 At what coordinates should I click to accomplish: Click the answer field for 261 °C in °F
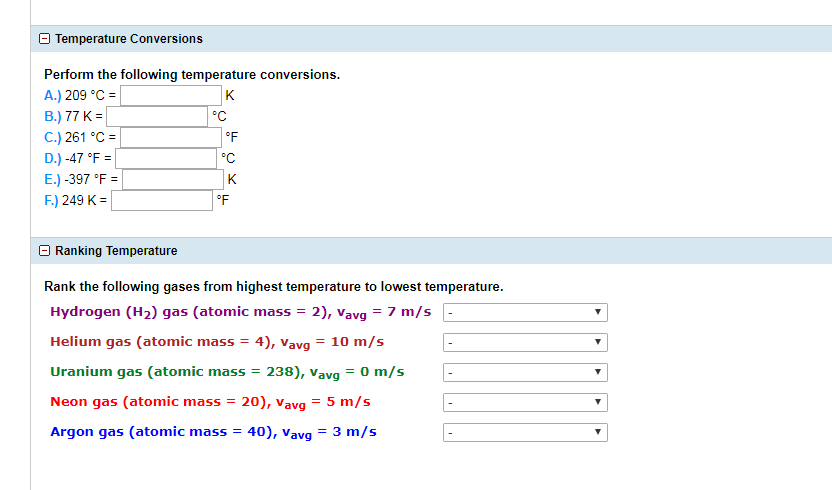click(171, 137)
